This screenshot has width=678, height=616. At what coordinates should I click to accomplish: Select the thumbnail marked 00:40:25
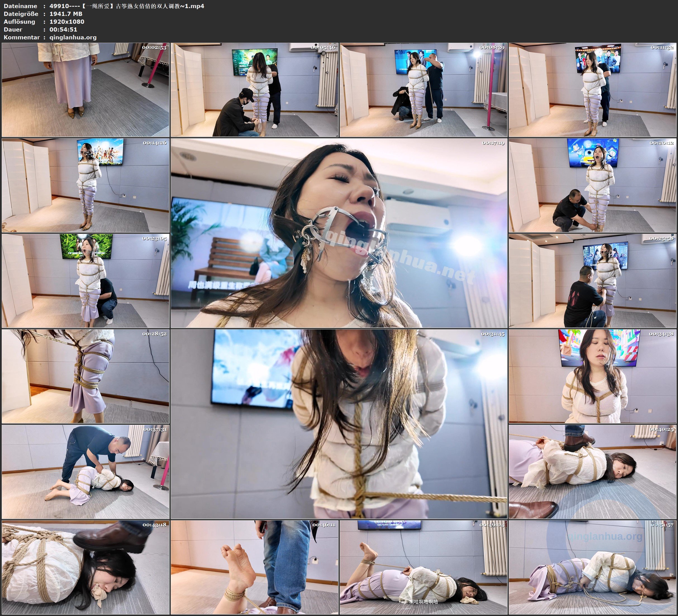pyautogui.click(x=592, y=471)
